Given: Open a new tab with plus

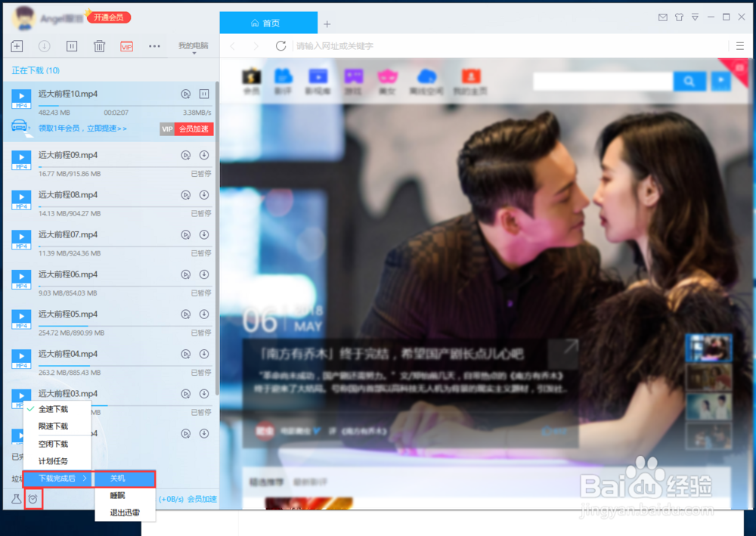Looking at the screenshot, I should coord(327,23).
